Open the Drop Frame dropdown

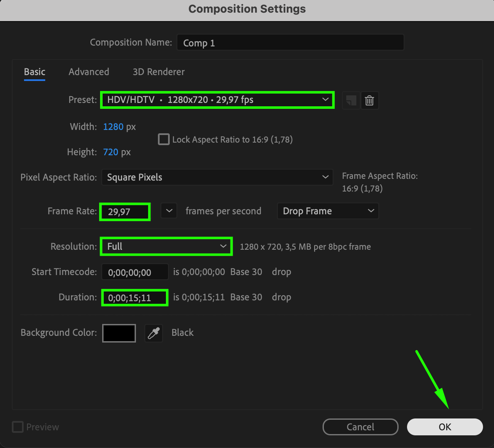(x=328, y=211)
